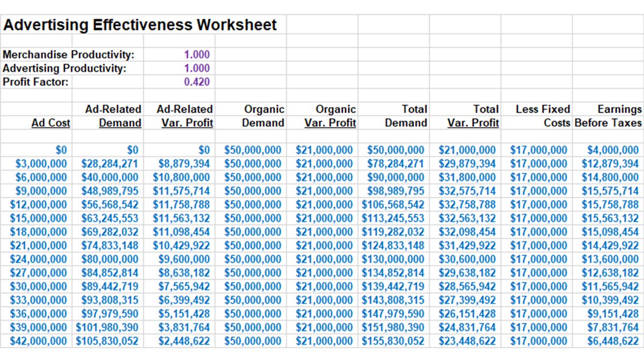The height and width of the screenshot is (362, 644).
Task: Click the Total Demand column header
Action: tap(406, 116)
